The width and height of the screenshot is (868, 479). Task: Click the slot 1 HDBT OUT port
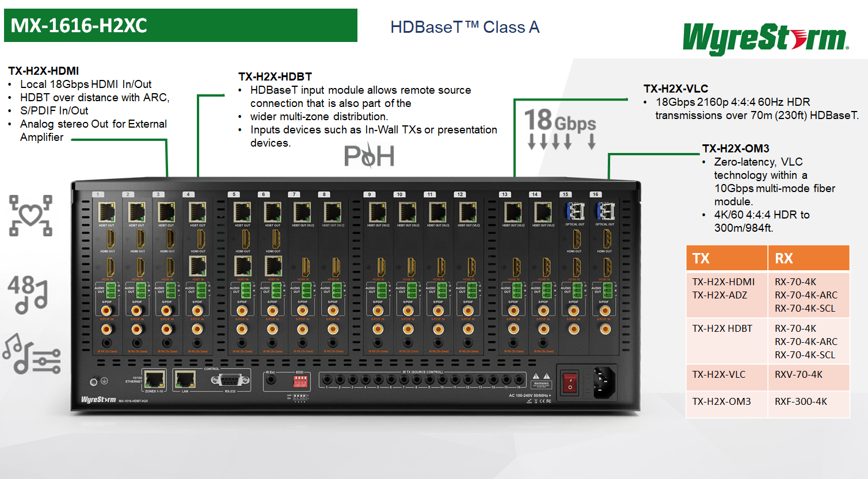tap(106, 212)
